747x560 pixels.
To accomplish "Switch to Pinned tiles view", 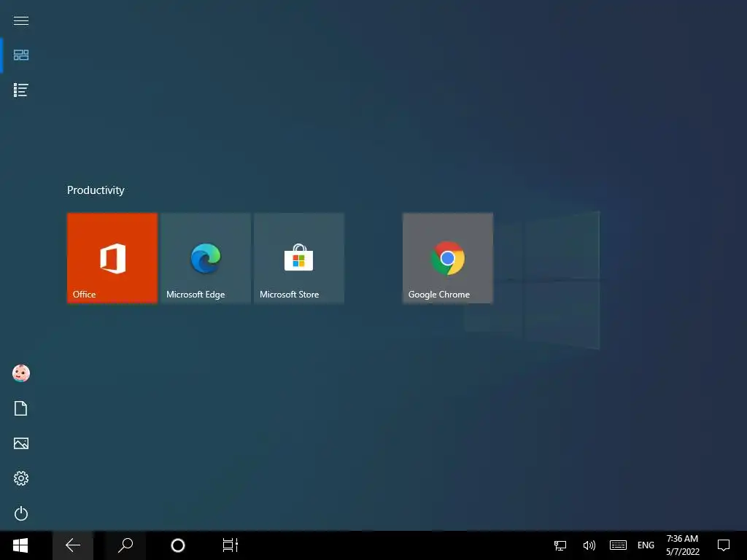I will coord(21,55).
